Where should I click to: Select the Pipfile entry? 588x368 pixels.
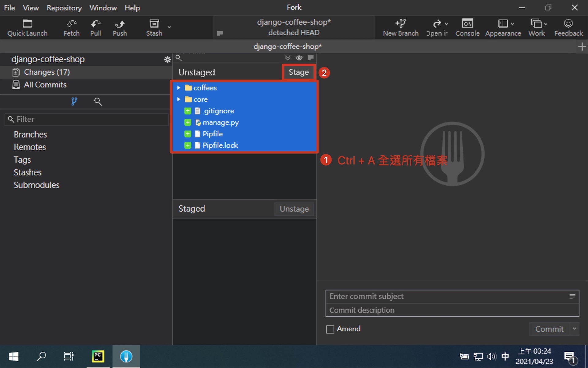coord(244,134)
